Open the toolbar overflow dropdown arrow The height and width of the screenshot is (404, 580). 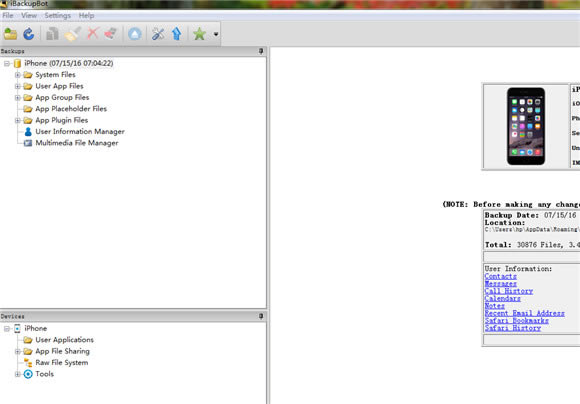click(x=216, y=34)
